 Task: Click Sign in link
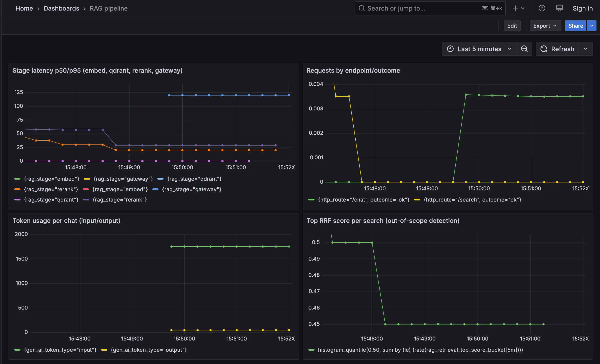tap(582, 8)
